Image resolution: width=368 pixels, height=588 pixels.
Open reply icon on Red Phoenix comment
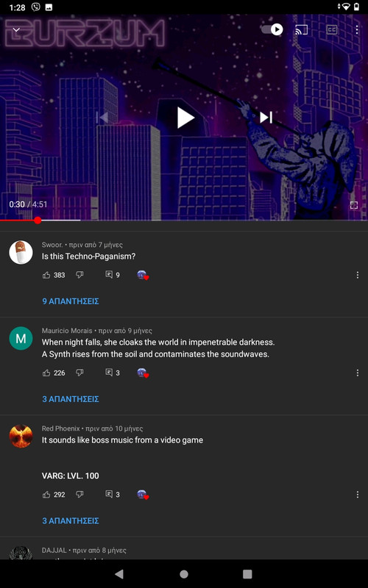pos(109,494)
